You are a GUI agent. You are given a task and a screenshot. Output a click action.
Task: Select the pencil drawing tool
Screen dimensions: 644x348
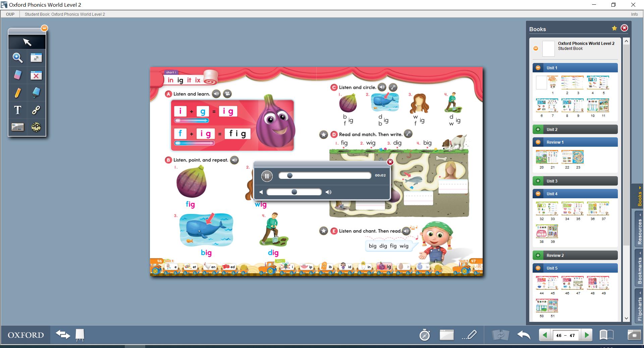pos(18,93)
